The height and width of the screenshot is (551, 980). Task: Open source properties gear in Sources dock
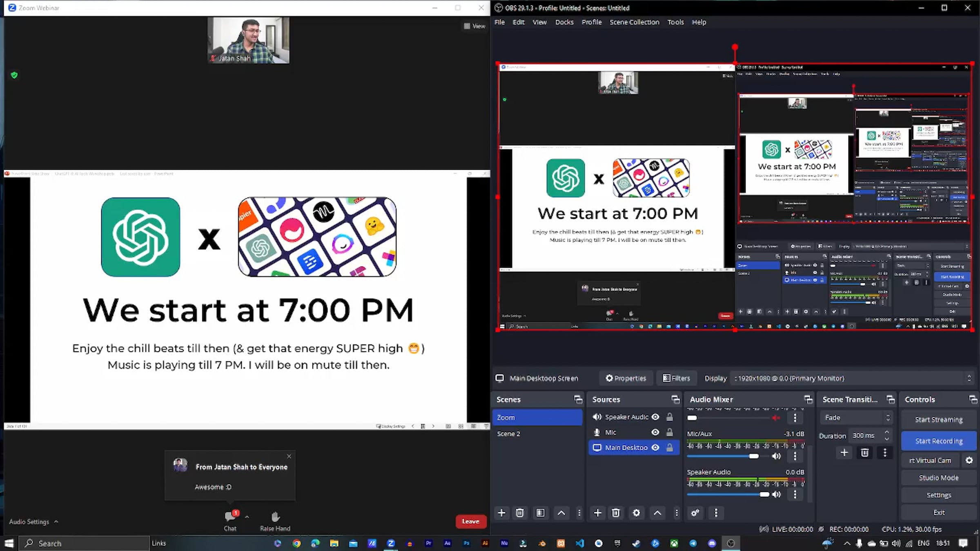636,513
